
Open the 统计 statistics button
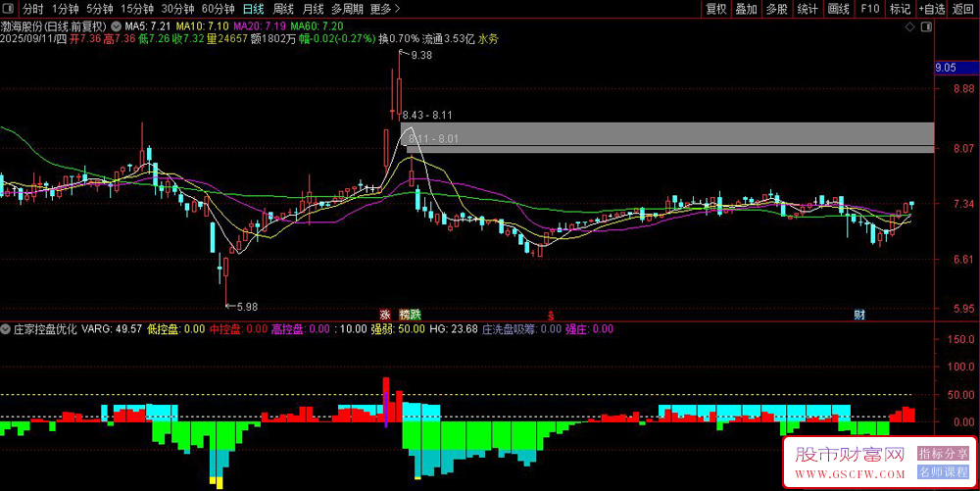pos(808,9)
